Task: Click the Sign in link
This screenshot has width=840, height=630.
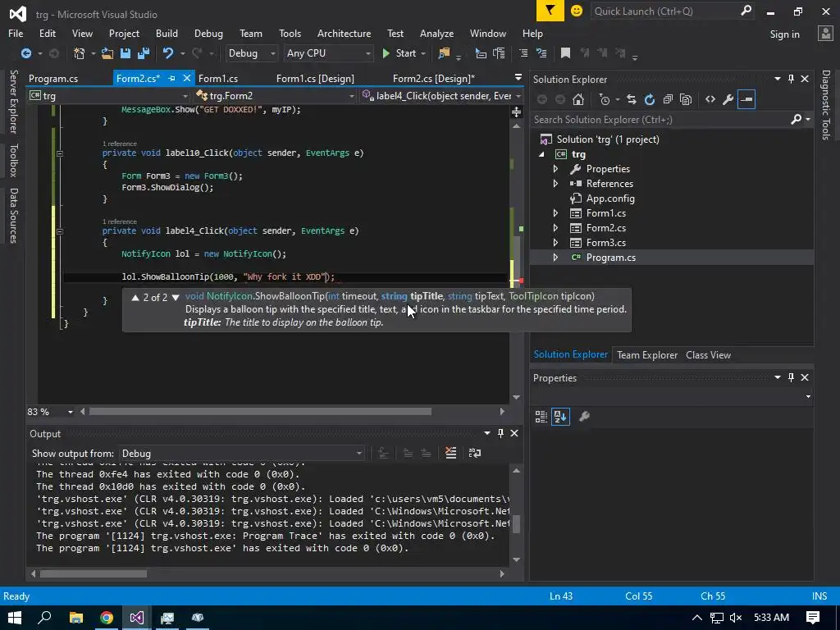Action: [x=784, y=34]
